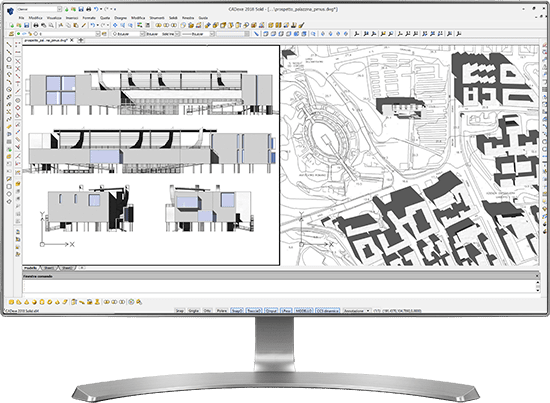Open the workspace dropdown in title bar

click(59, 9)
